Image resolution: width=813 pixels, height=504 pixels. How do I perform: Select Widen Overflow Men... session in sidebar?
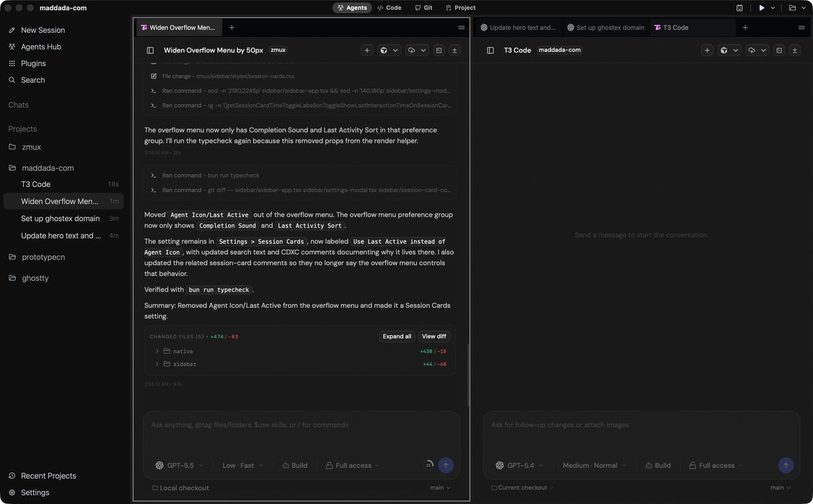(64, 201)
